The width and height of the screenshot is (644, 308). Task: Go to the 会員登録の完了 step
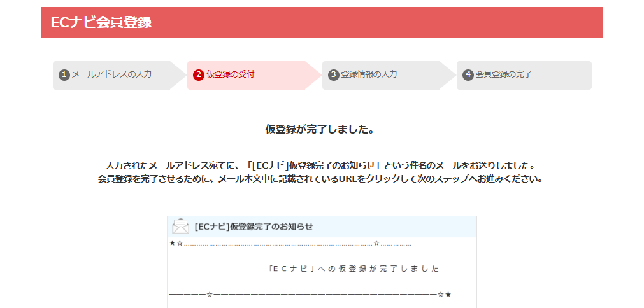[x=503, y=74]
